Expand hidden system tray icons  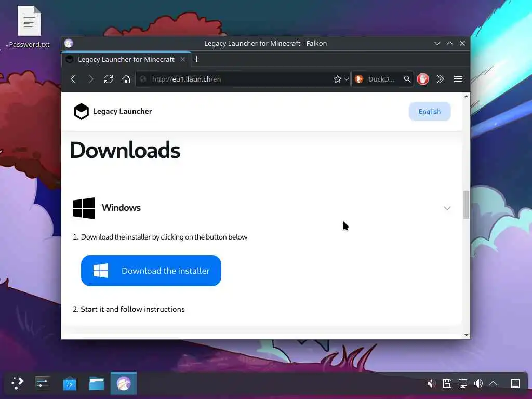[494, 383]
